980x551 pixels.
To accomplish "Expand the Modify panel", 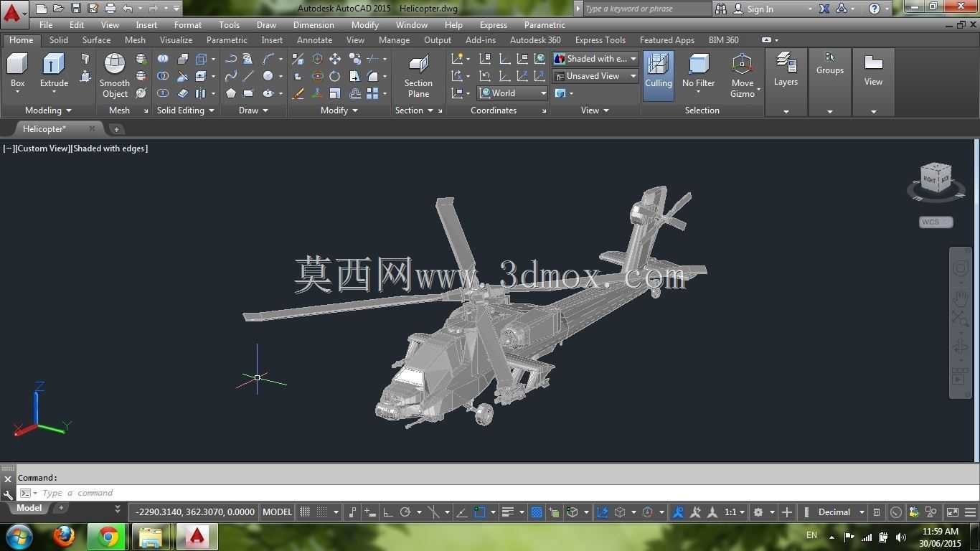I will (339, 110).
